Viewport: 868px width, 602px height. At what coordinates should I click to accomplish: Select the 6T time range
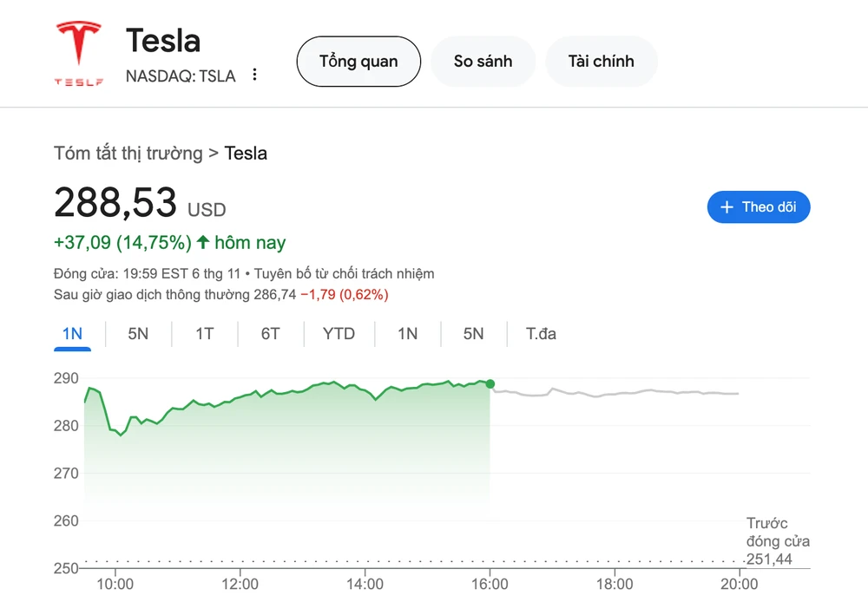tap(270, 333)
